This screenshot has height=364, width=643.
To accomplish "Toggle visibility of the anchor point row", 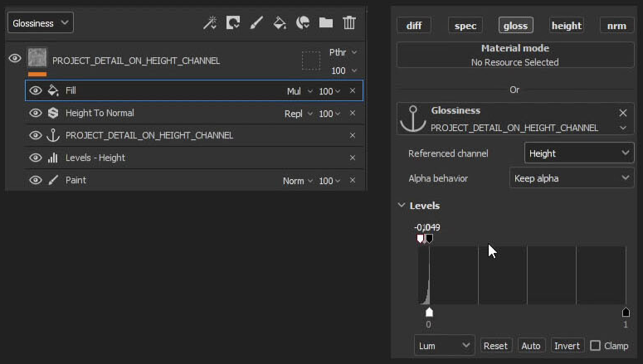I will (36, 135).
